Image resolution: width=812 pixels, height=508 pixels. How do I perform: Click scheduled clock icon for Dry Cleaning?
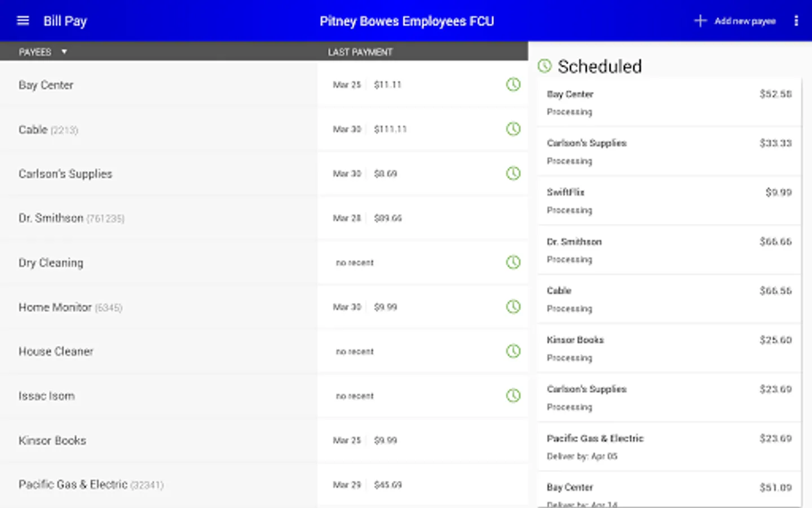point(513,262)
